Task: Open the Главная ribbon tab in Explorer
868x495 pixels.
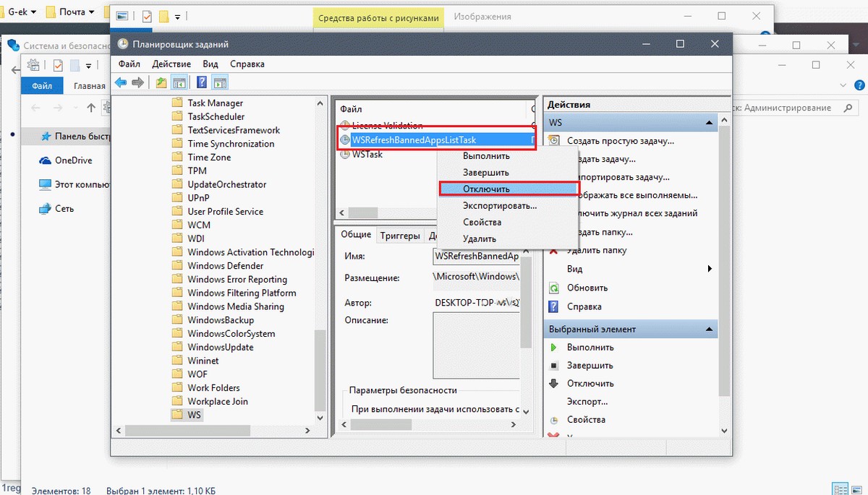Action: [x=89, y=85]
